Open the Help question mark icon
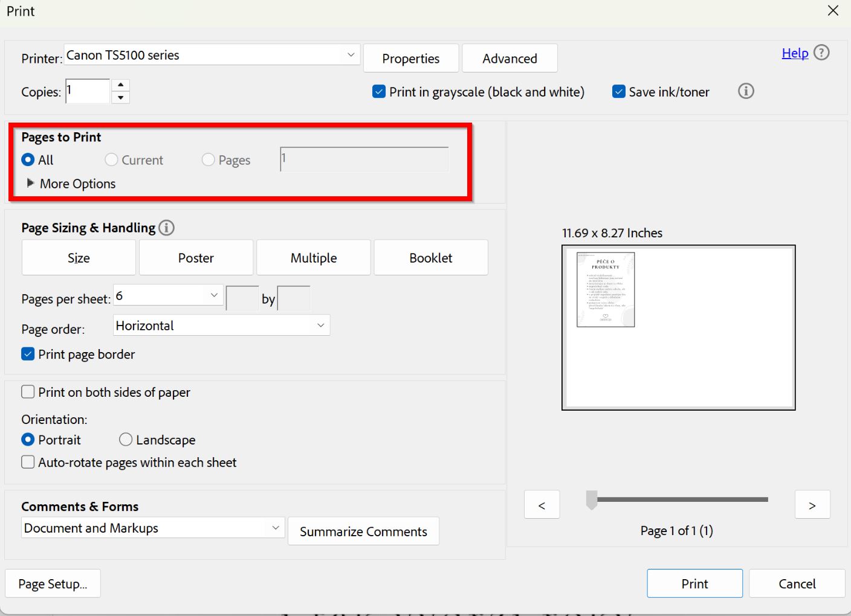This screenshot has height=616, width=851. pos(821,53)
